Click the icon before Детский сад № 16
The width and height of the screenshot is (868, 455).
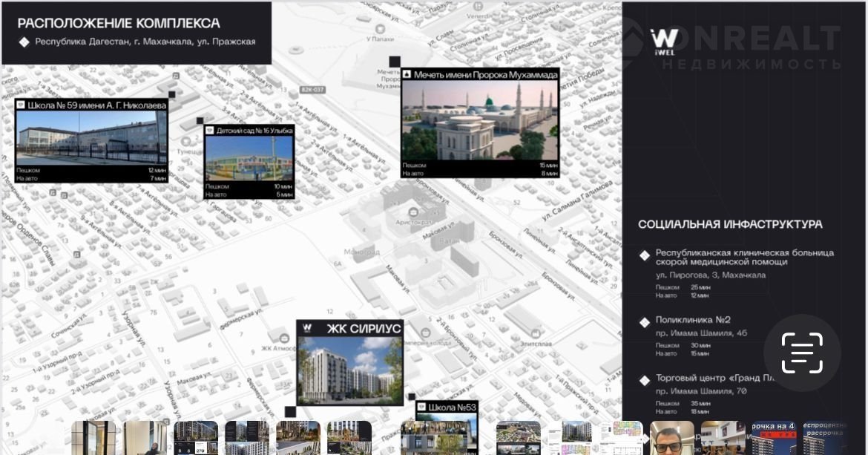pos(210,131)
